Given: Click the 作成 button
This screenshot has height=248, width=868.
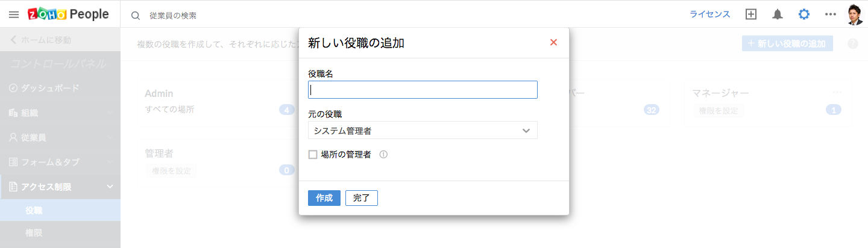Looking at the screenshot, I should [x=324, y=198].
